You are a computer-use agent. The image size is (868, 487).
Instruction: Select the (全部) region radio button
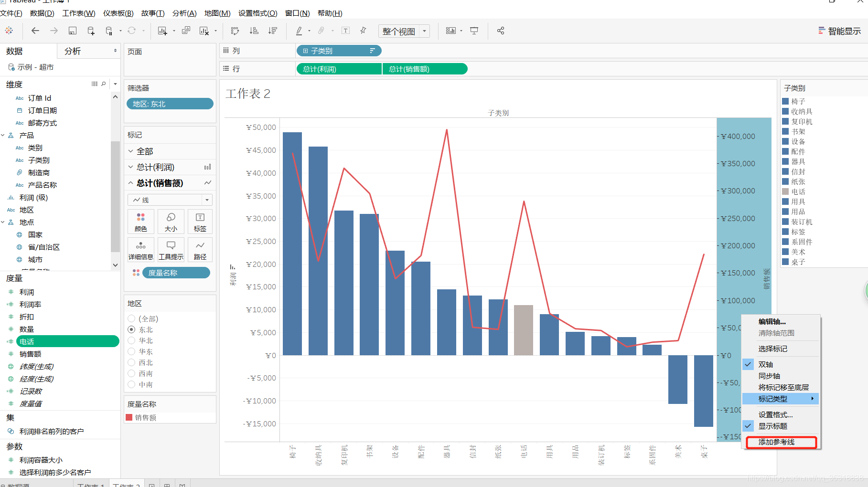(131, 318)
